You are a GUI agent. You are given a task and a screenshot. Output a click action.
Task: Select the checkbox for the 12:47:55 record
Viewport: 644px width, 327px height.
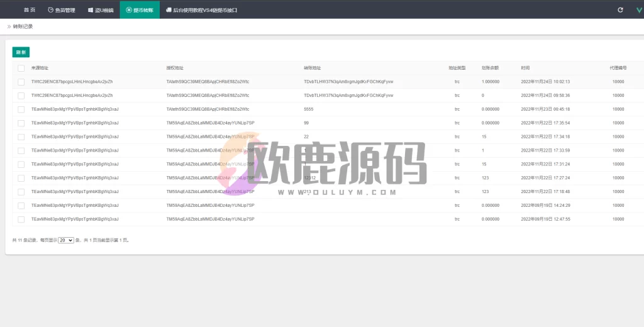tap(21, 219)
